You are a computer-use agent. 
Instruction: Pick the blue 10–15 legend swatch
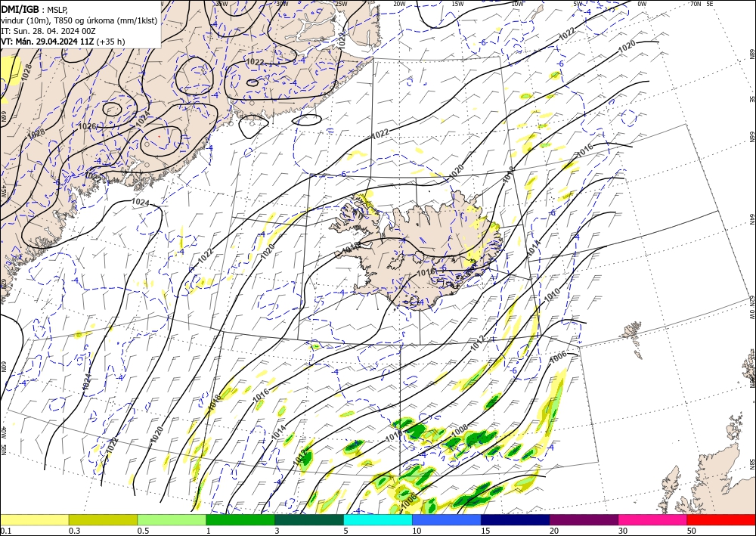coord(447,519)
